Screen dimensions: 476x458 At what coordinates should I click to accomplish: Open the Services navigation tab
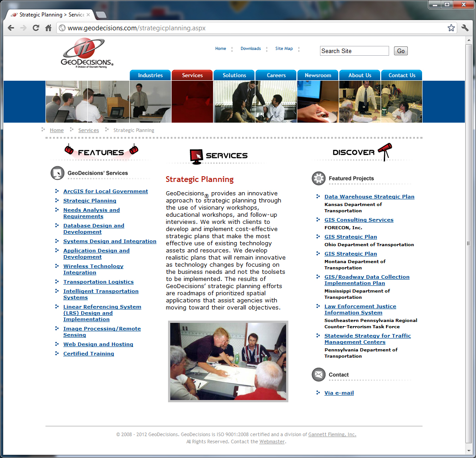click(192, 75)
